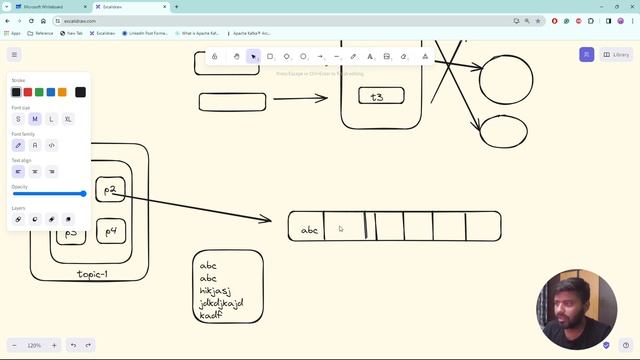640x360 pixels.
Task: Pick the green stroke color swatch
Action: click(x=39, y=92)
